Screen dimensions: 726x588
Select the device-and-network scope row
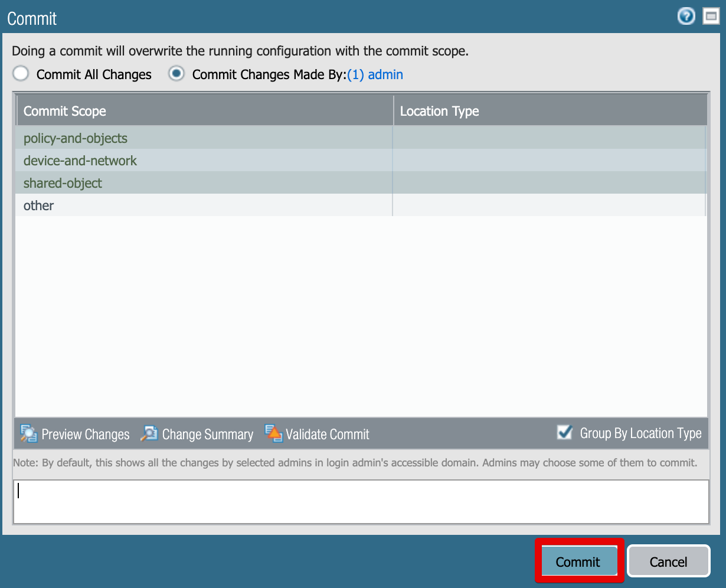point(80,161)
